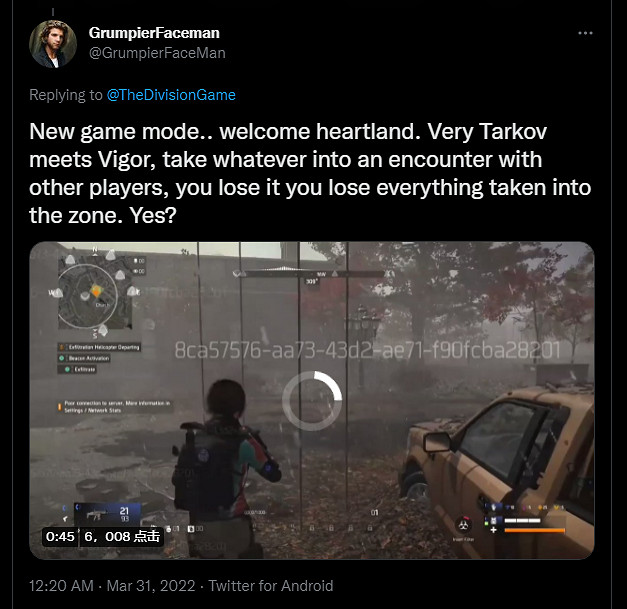Viewport: 627px width, 609px height.
Task: Open the tweet timestamp 12:20 AM Mar 31, 2022
Action: pos(112,586)
